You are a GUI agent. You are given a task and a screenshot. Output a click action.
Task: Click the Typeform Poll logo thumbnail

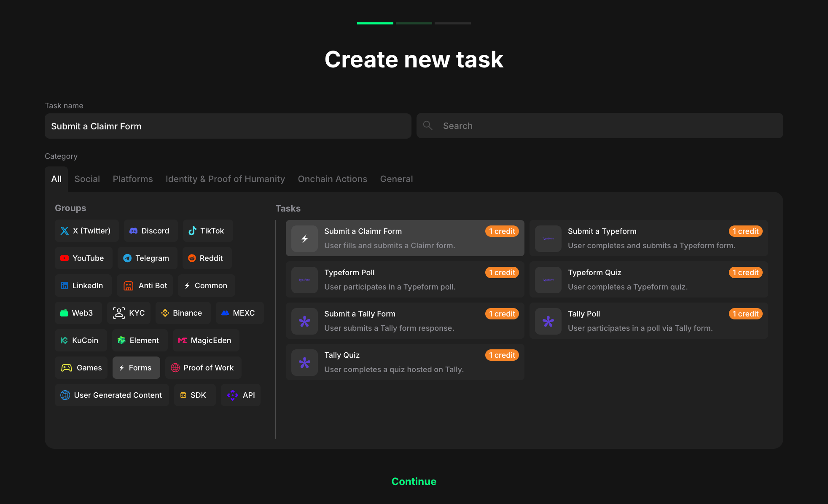(x=304, y=280)
